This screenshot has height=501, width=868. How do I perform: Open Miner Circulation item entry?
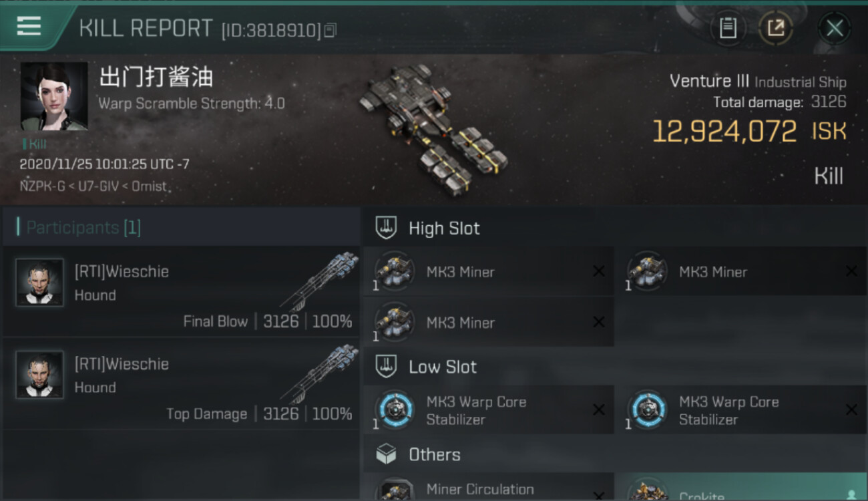(x=489, y=487)
